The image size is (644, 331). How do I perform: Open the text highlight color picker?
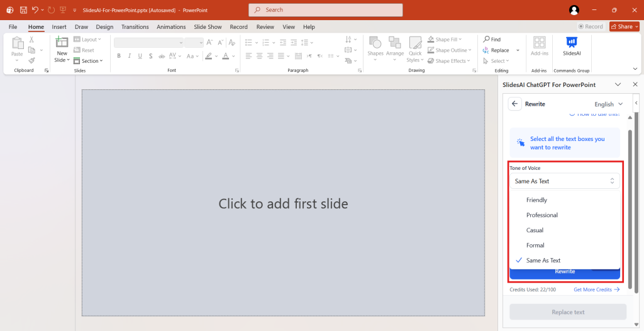pyautogui.click(x=209, y=56)
